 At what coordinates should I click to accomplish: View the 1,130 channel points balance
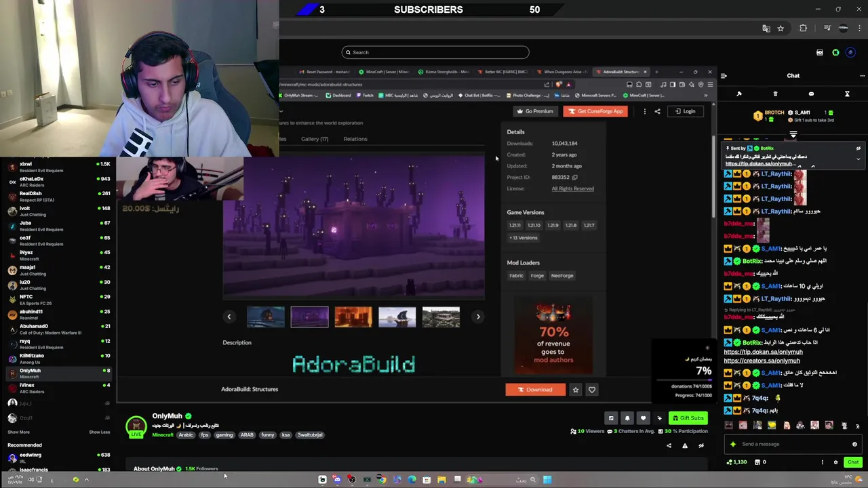(737, 462)
